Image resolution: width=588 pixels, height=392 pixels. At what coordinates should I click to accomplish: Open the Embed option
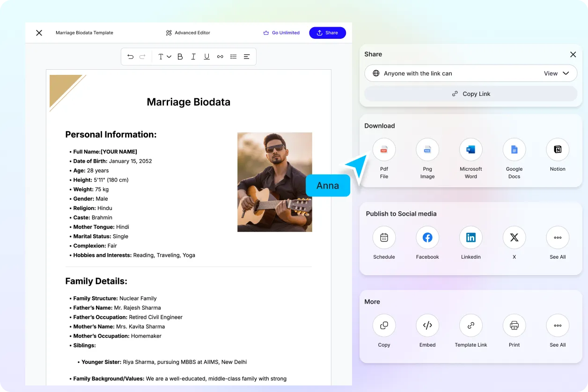pos(427,326)
